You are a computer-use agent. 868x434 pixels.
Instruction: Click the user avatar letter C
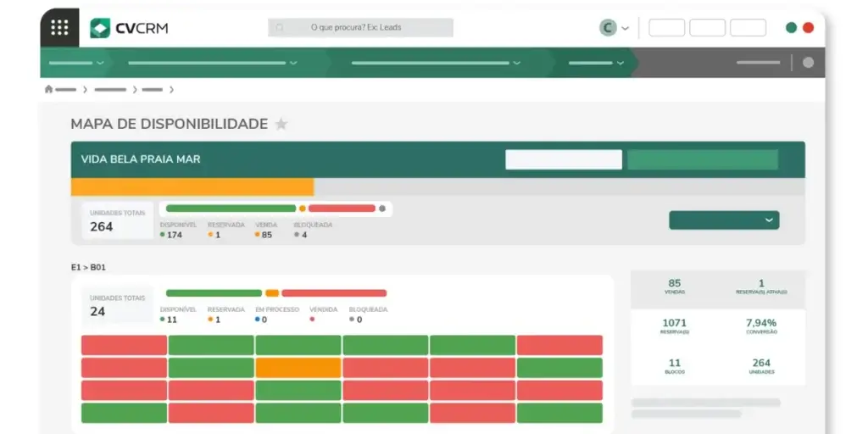pos(608,28)
